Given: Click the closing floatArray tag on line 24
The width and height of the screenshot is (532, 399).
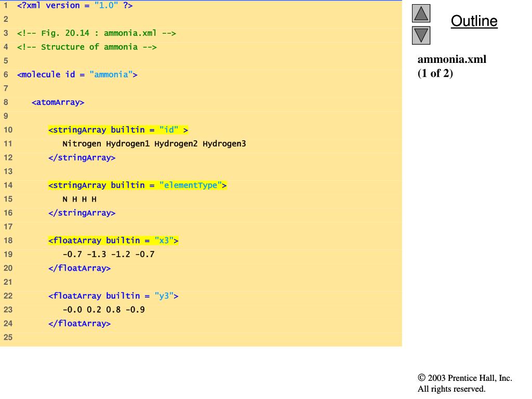Looking at the screenshot, I should (x=79, y=324).
